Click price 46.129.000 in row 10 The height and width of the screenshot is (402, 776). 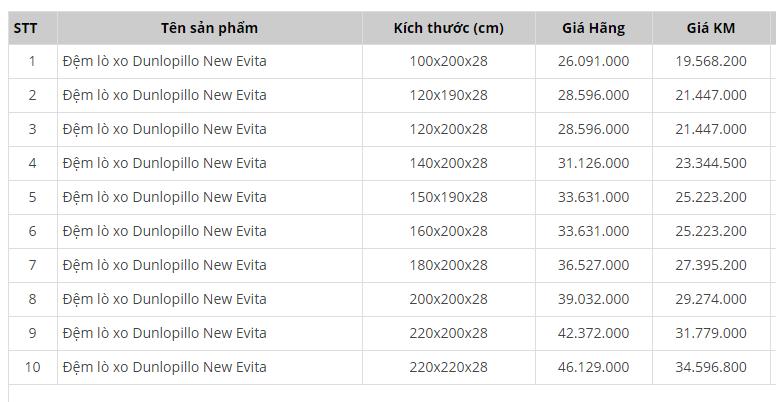point(593,367)
